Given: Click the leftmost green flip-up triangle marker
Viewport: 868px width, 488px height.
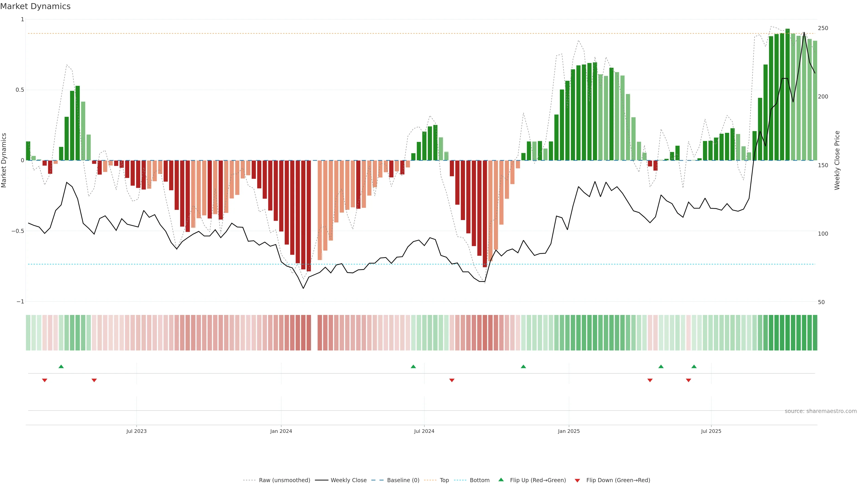Looking at the screenshot, I should point(61,366).
